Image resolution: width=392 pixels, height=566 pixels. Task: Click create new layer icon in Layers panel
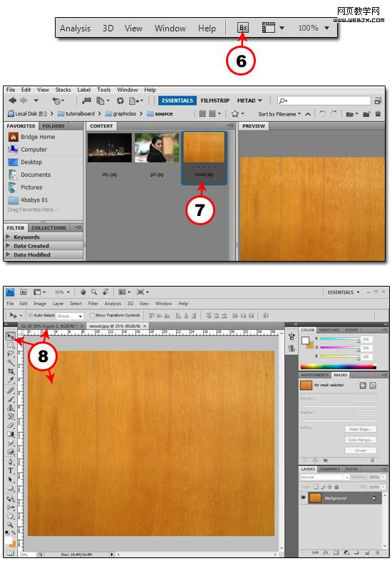click(367, 552)
